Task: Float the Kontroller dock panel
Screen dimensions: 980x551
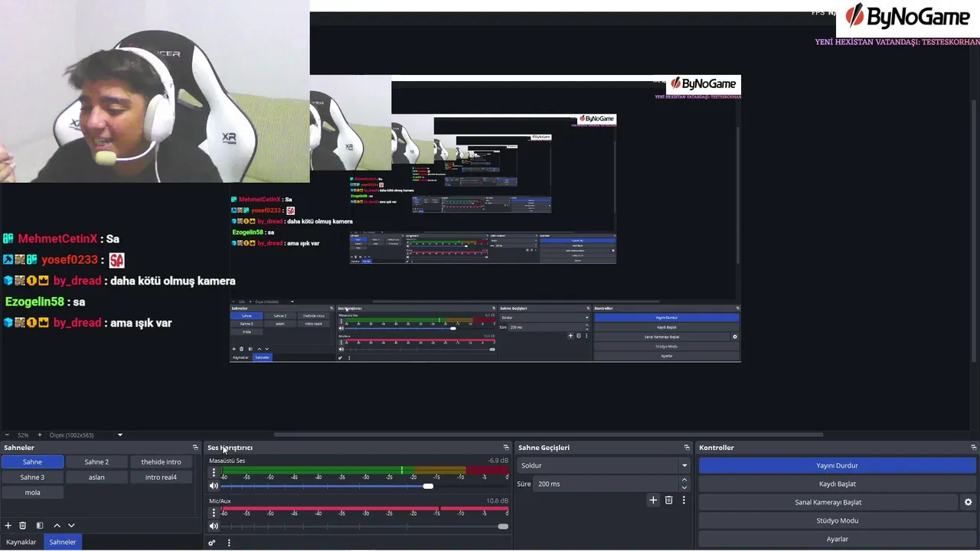Action: coord(974,448)
